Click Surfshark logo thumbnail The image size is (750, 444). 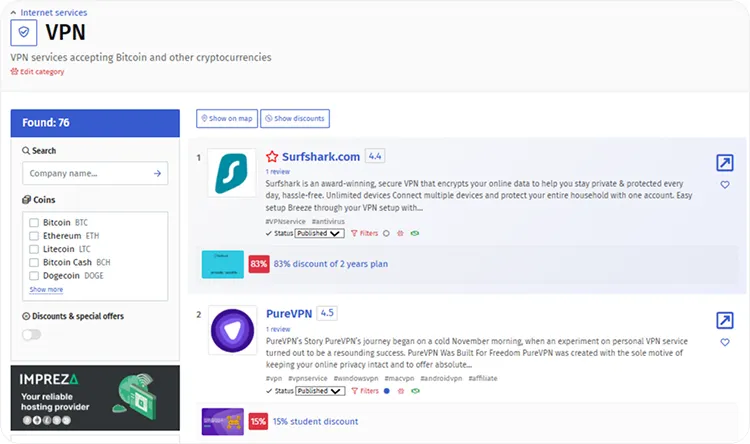232,173
